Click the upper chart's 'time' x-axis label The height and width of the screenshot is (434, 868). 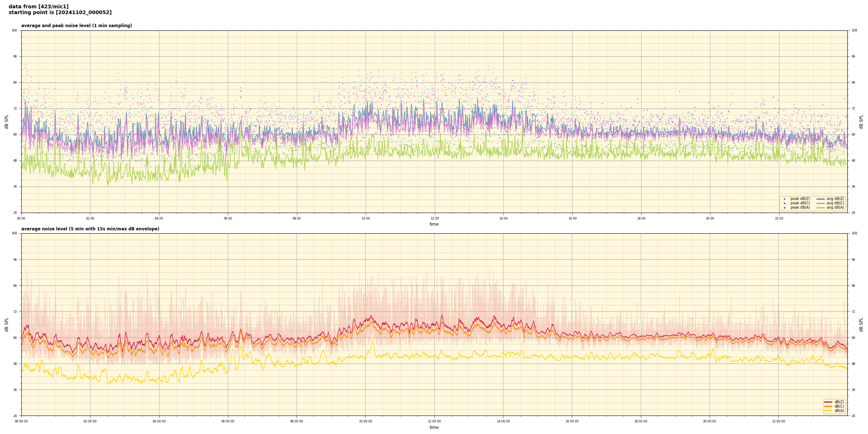(x=434, y=224)
